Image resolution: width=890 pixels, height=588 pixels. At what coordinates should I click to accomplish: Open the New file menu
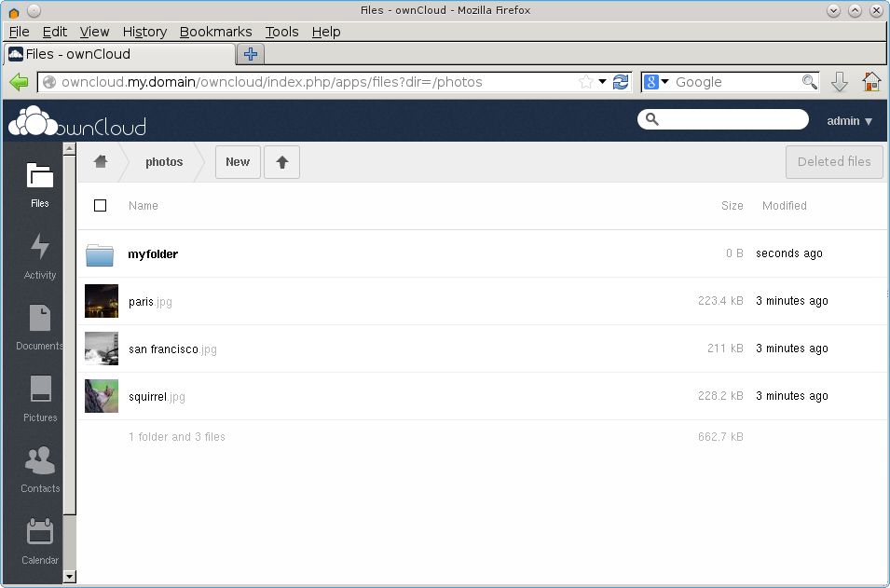pyautogui.click(x=238, y=162)
